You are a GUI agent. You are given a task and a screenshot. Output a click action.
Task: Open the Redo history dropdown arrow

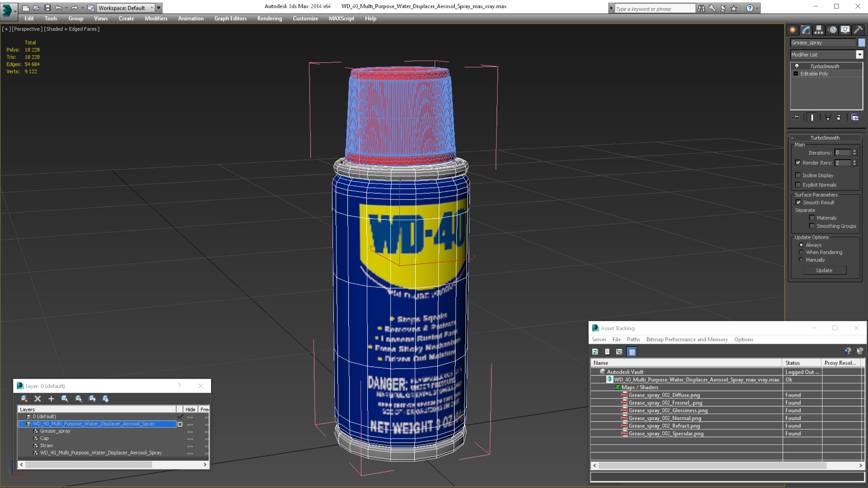(x=82, y=8)
